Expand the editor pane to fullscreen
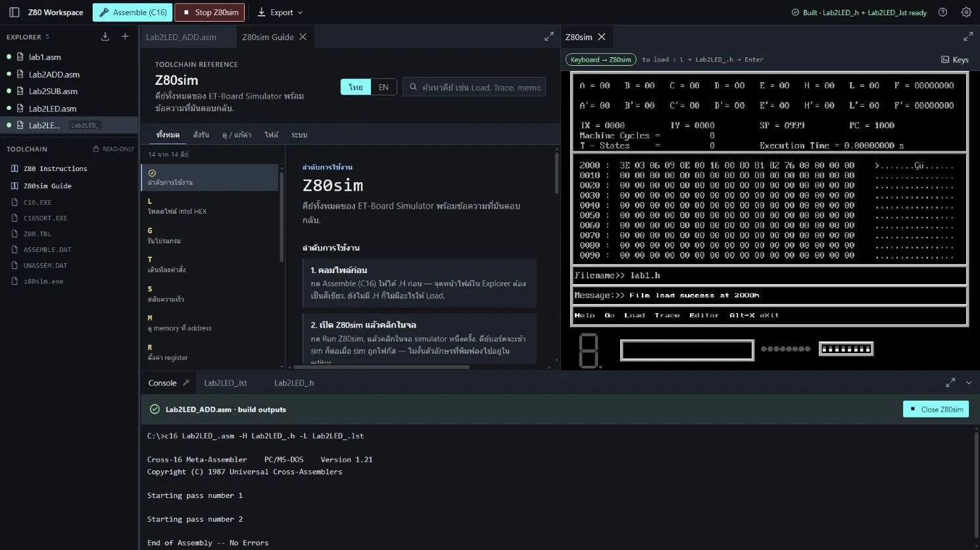Image resolution: width=980 pixels, height=550 pixels. click(549, 37)
